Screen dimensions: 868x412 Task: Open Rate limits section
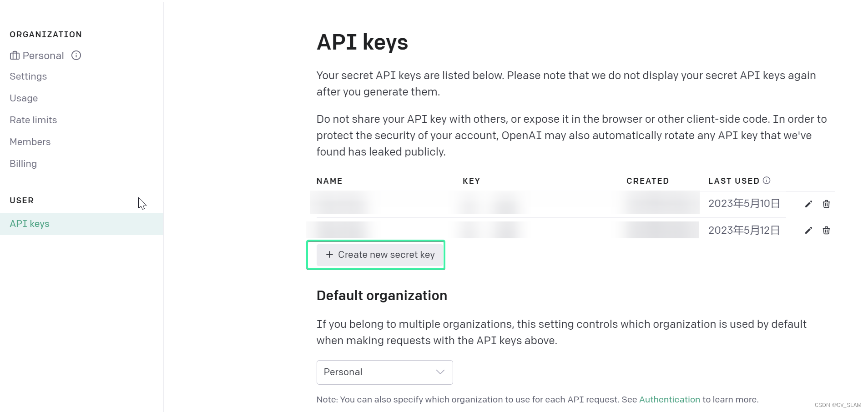click(33, 120)
